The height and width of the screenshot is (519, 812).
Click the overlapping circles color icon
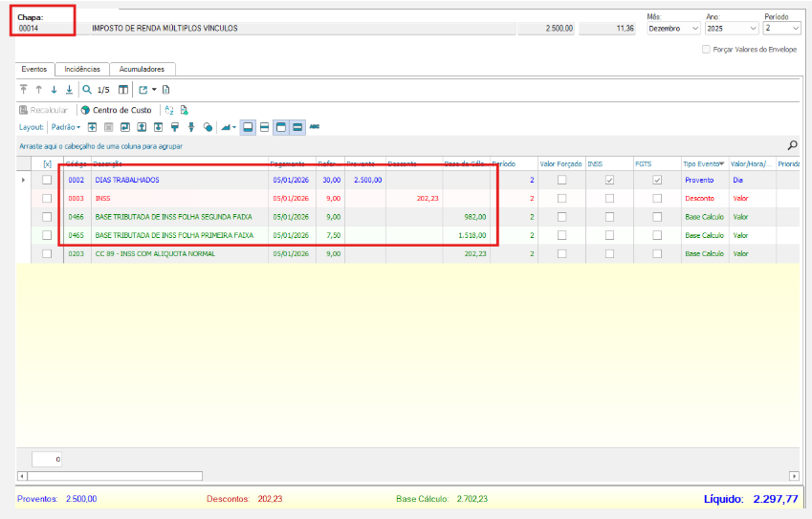click(x=208, y=127)
